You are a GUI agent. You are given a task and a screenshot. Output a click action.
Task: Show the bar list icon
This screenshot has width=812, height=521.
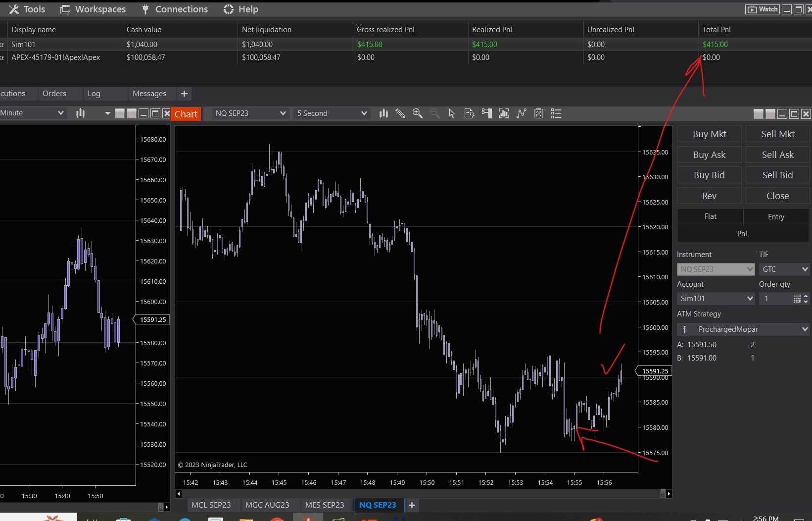556,113
